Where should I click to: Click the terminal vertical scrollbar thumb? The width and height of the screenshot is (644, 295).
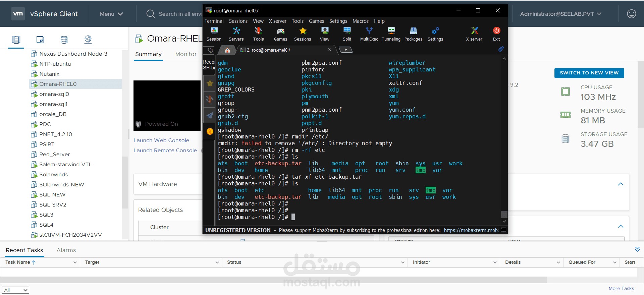[x=504, y=214]
